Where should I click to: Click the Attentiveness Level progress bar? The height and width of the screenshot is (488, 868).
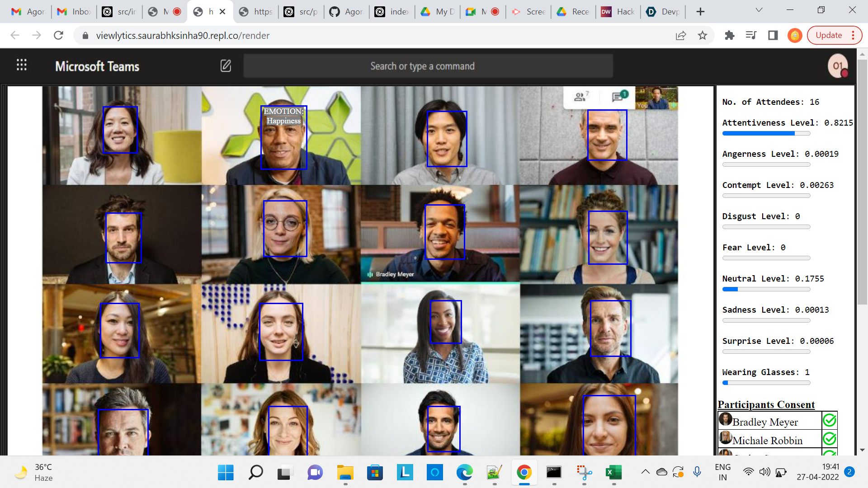(x=766, y=133)
